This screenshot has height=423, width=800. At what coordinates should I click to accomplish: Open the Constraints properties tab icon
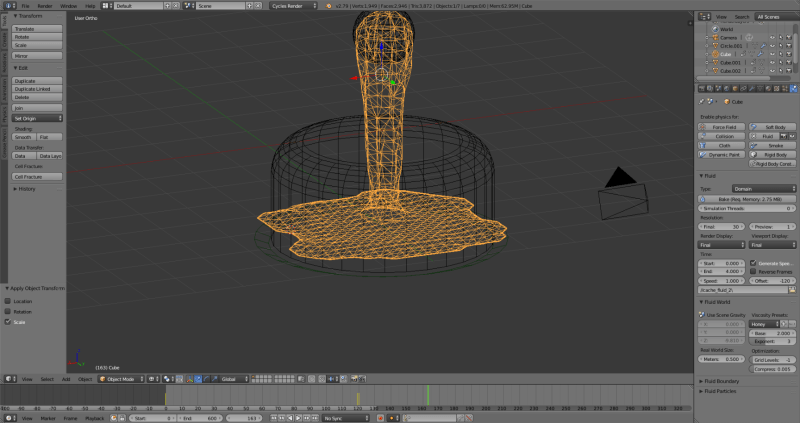[743, 88]
